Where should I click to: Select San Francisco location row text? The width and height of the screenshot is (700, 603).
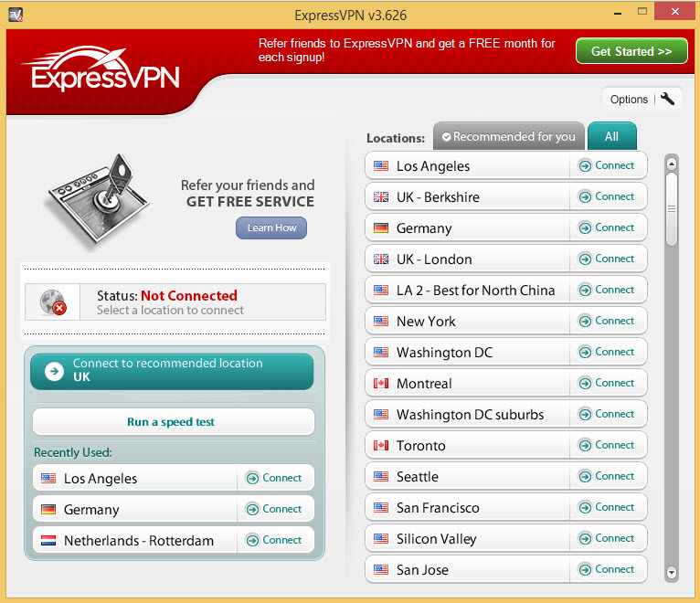tap(438, 508)
